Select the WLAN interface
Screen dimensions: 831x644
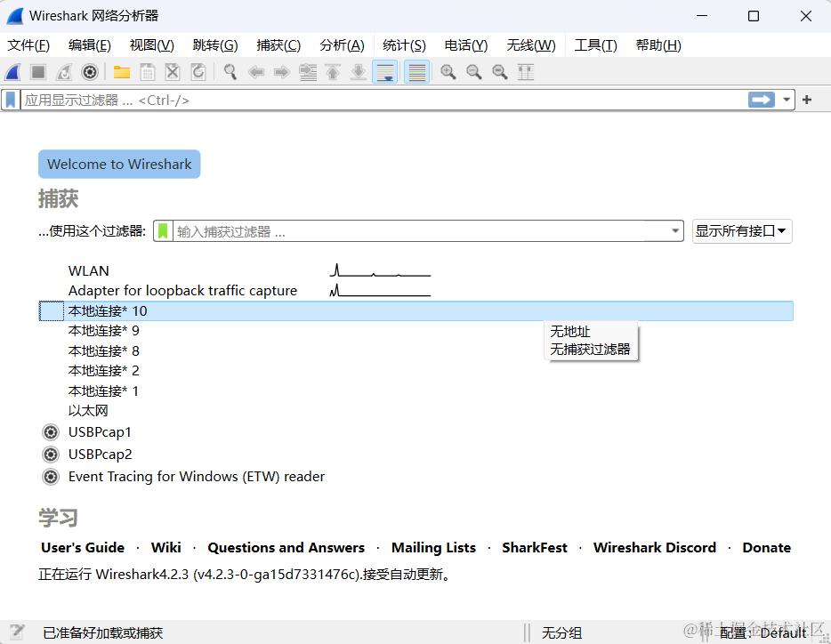(x=88, y=270)
